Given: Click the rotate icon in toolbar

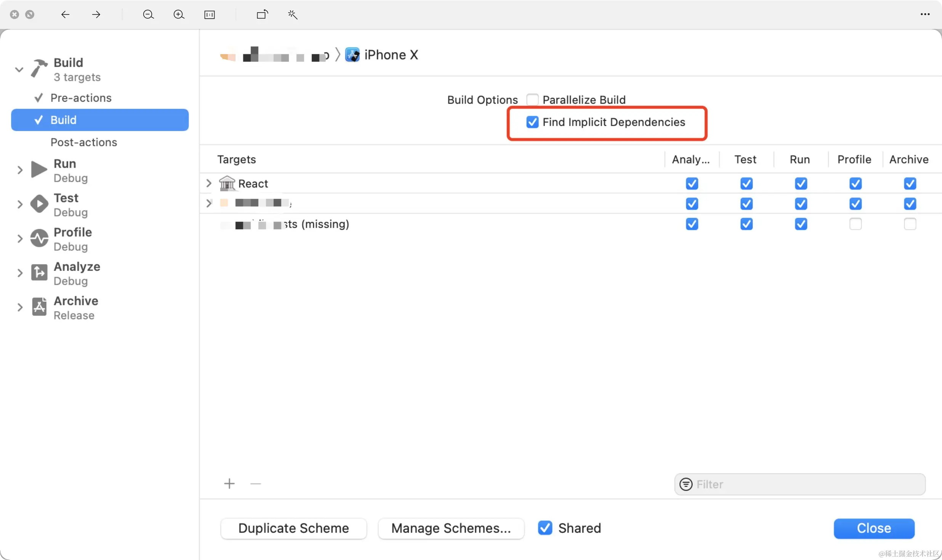Looking at the screenshot, I should point(262,14).
